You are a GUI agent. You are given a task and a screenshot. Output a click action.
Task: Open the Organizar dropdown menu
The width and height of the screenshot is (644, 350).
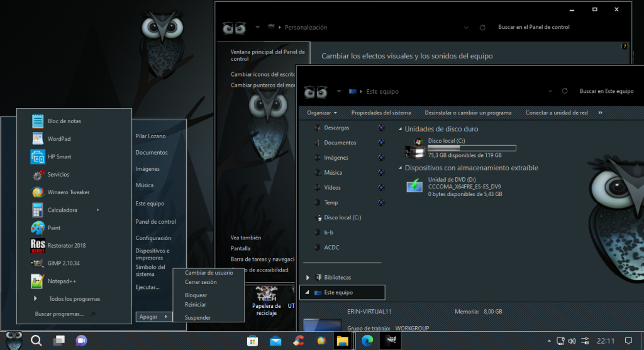(x=321, y=112)
